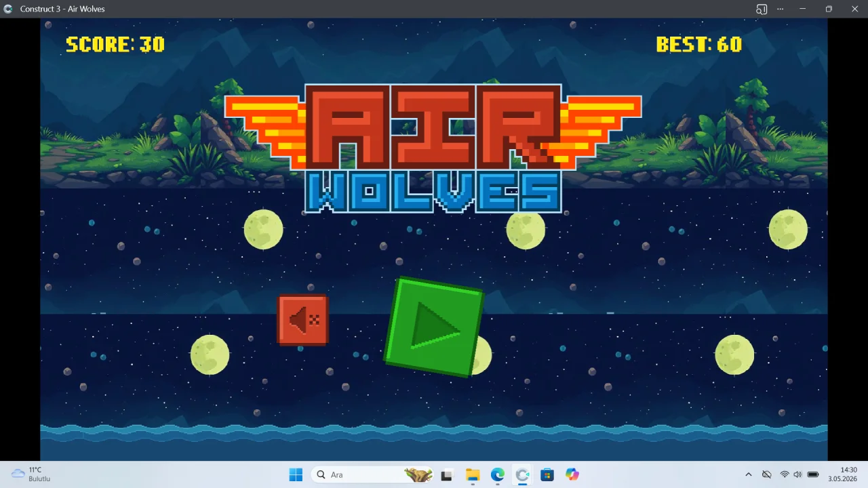Screen dimensions: 868x488
Task: Open Microsoft Store from the taskbar
Action: pos(547,474)
